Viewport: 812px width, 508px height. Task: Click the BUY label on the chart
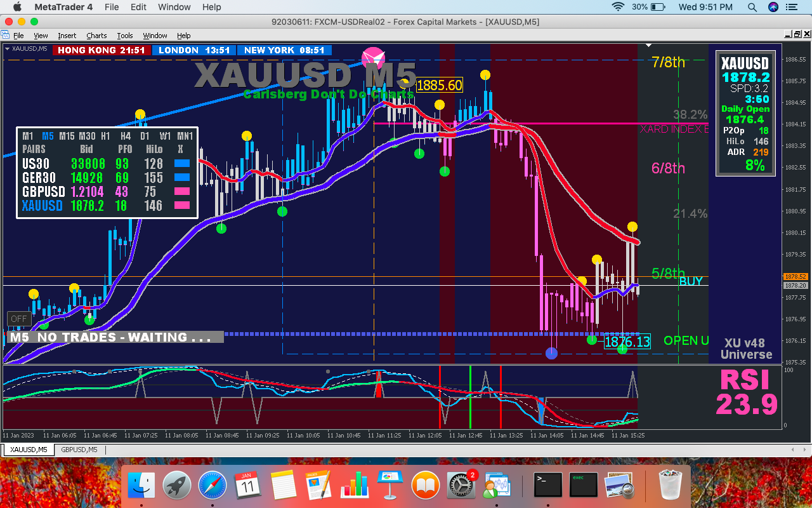click(691, 281)
